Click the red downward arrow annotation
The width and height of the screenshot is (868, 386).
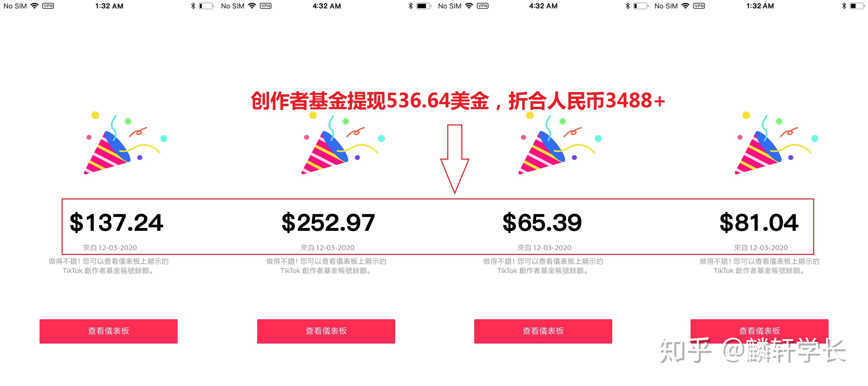454,159
